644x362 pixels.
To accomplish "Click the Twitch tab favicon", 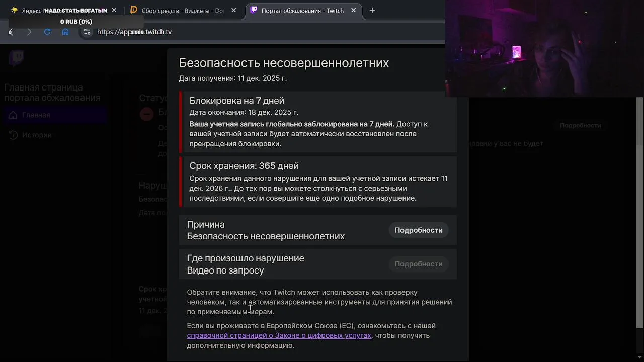I will [x=254, y=10].
